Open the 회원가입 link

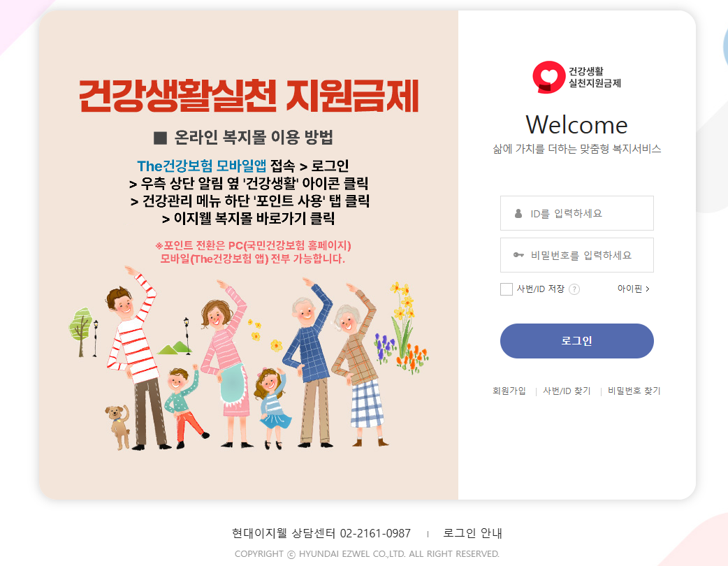pyautogui.click(x=509, y=391)
